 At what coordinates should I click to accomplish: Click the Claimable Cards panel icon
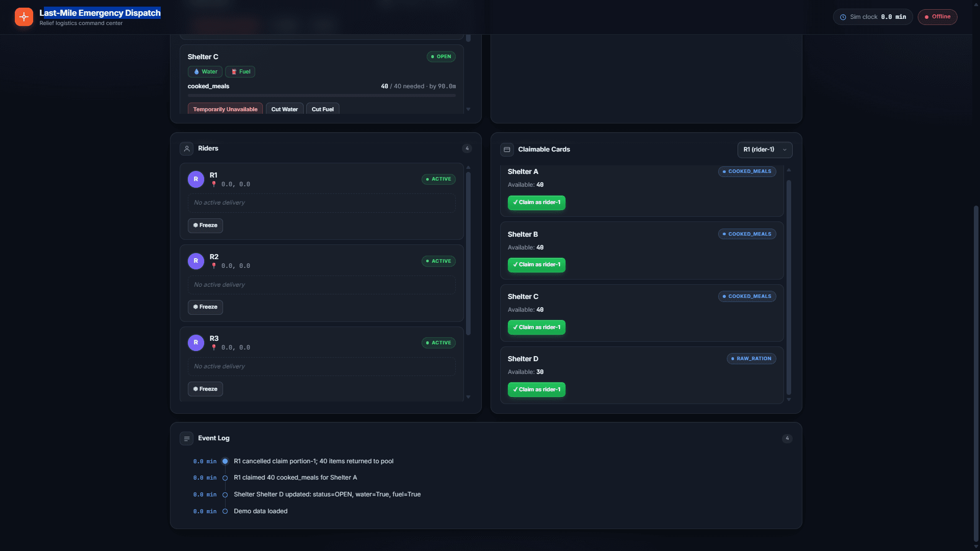(x=507, y=149)
